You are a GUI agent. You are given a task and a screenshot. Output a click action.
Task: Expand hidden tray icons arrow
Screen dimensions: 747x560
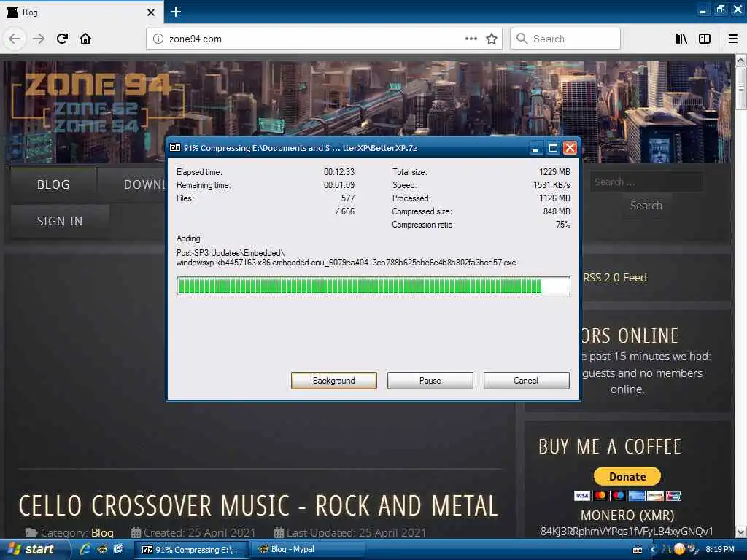[653, 550]
